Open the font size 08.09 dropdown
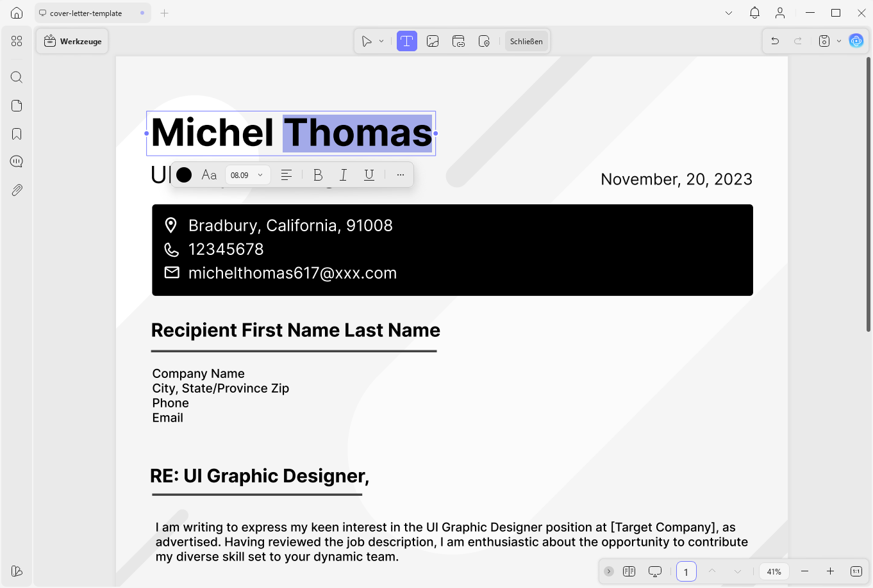The height and width of the screenshot is (588, 873). (248, 175)
